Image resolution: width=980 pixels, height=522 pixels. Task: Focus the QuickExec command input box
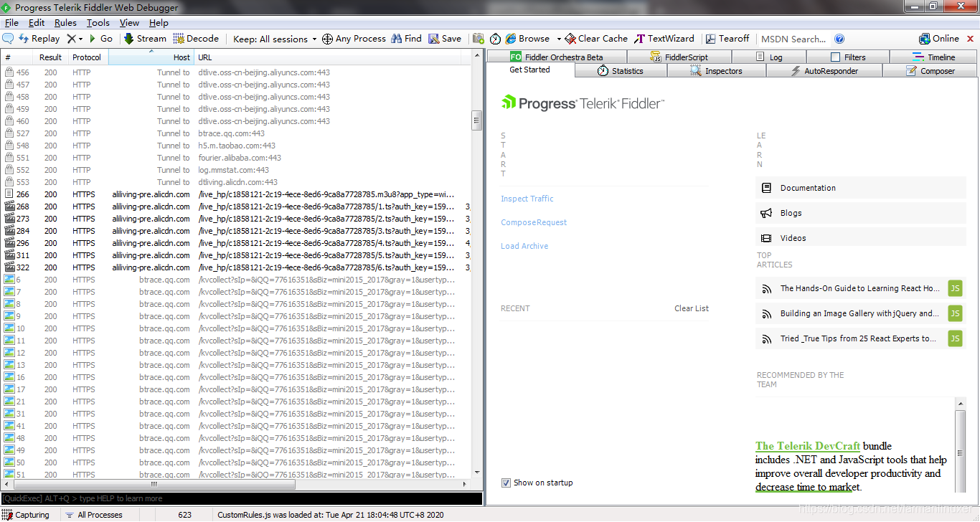pyautogui.click(x=242, y=498)
